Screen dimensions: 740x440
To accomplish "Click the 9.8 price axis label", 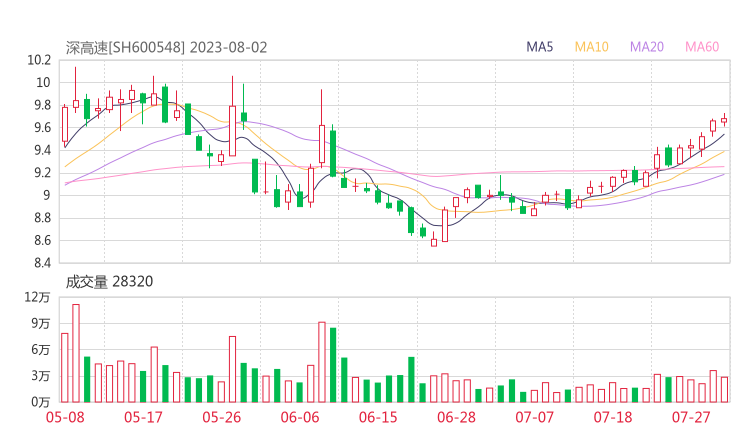I will coord(42,105).
